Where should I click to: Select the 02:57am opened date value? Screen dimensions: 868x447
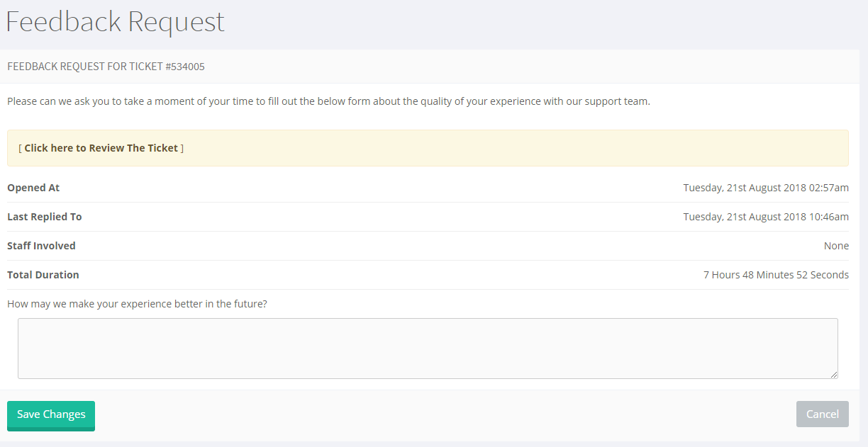766,188
